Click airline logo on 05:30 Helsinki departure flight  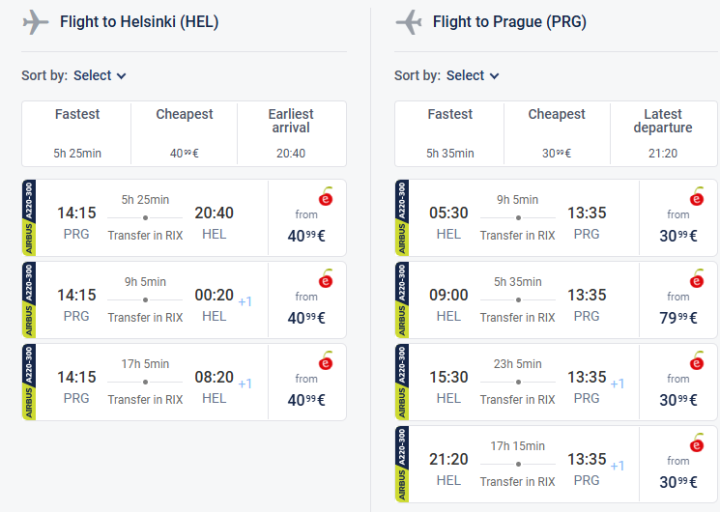coord(697,196)
